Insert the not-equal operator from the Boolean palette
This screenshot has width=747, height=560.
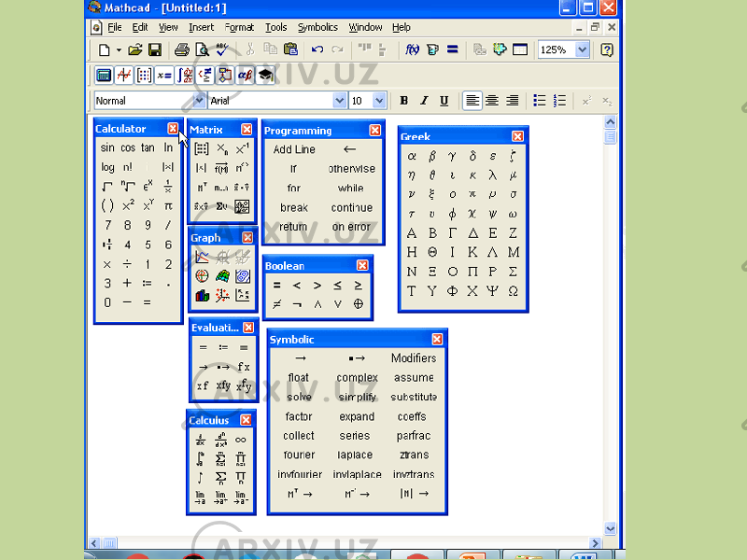coord(276,304)
